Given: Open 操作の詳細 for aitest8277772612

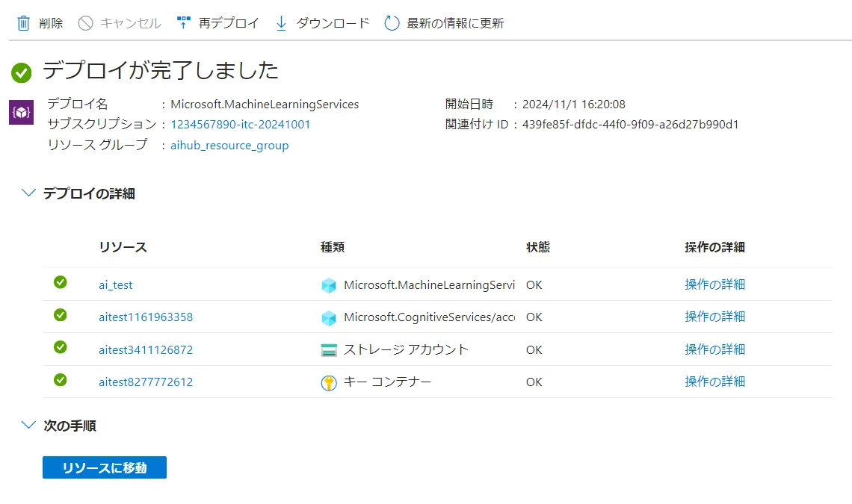Looking at the screenshot, I should coord(714,382).
